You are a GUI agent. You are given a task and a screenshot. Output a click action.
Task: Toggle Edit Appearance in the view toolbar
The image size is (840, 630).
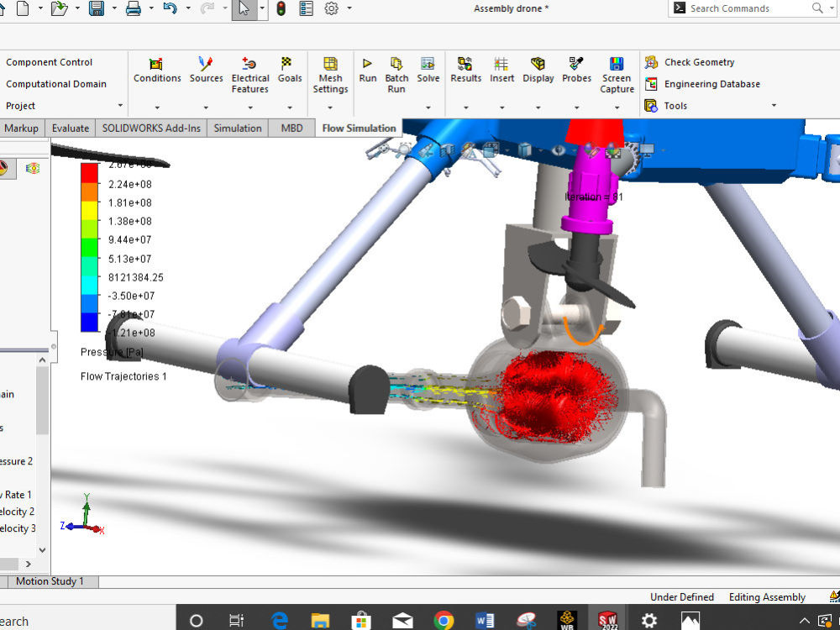pos(593,149)
